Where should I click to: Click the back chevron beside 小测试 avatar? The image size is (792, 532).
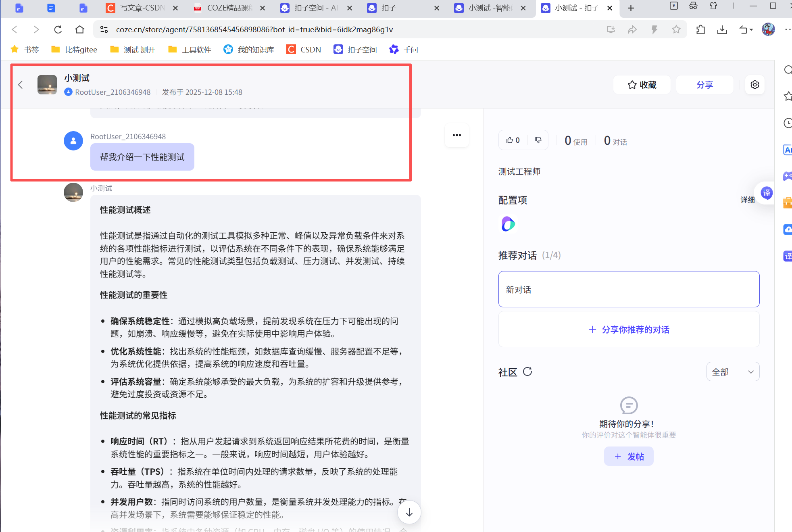click(x=21, y=85)
